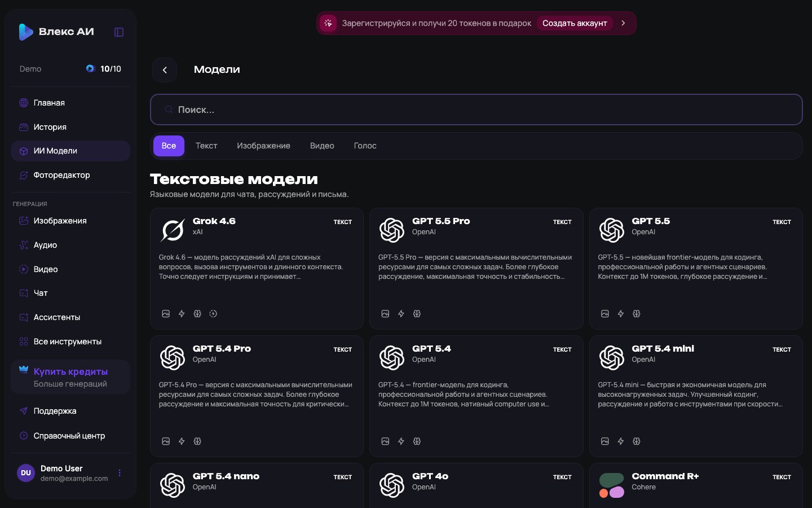
Task: Click the Текстовые модели heading
Action: pos(234,179)
